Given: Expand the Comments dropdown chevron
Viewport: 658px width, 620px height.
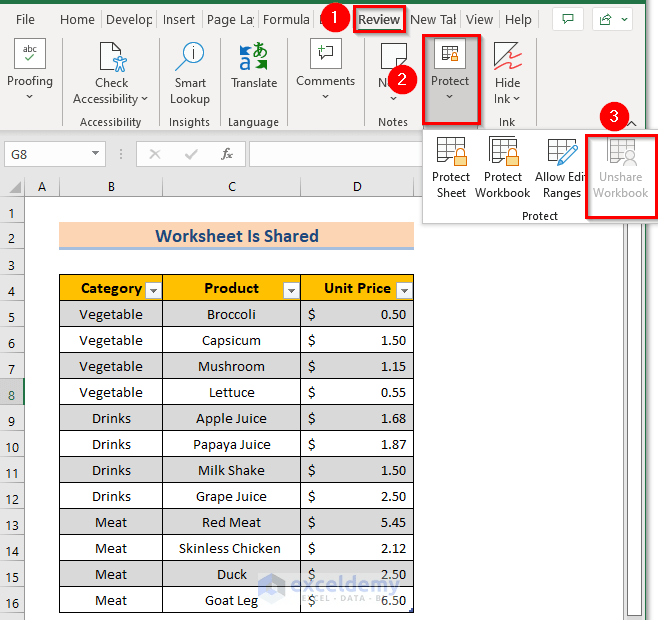Looking at the screenshot, I should click(326, 97).
